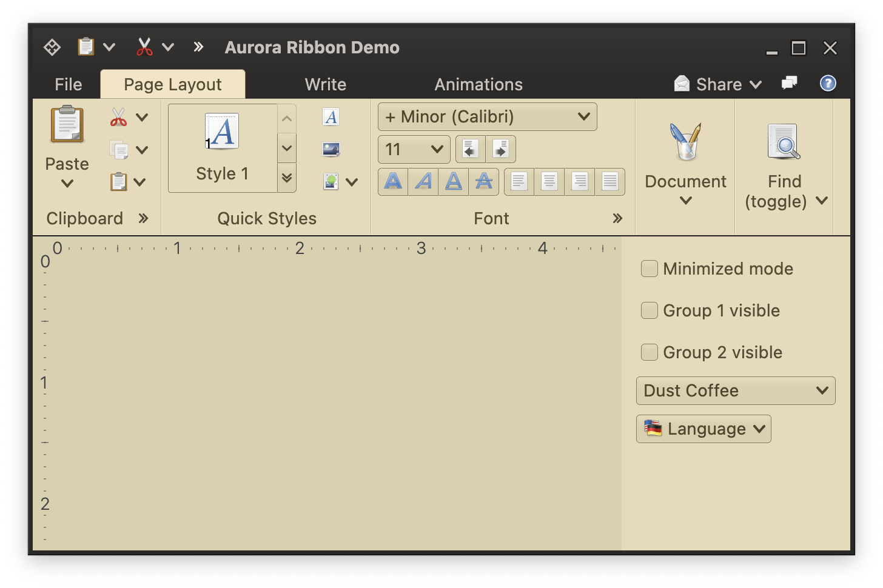Align text left
The width and height of the screenshot is (883, 588).
(519, 181)
